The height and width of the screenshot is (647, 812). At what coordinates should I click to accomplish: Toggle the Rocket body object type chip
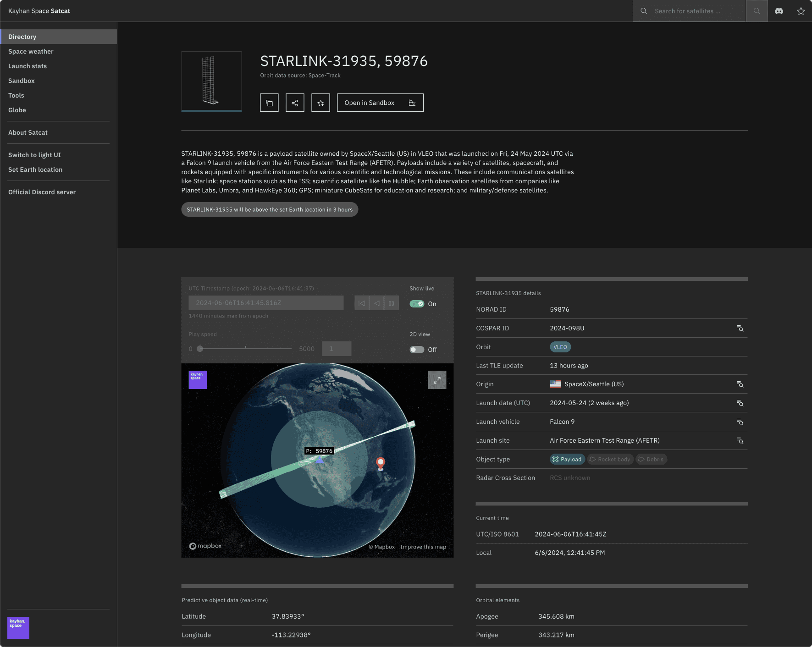[x=610, y=459]
